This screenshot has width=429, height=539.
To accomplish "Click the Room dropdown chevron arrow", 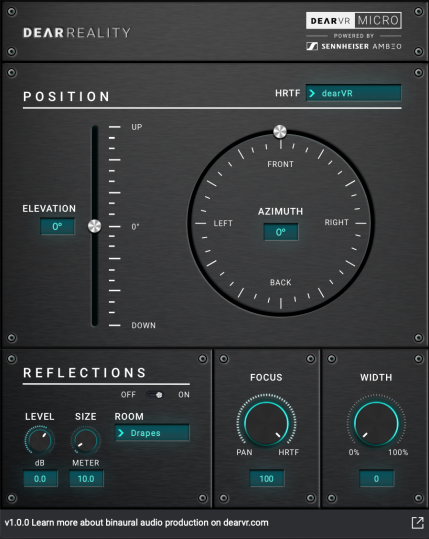I will (121, 433).
